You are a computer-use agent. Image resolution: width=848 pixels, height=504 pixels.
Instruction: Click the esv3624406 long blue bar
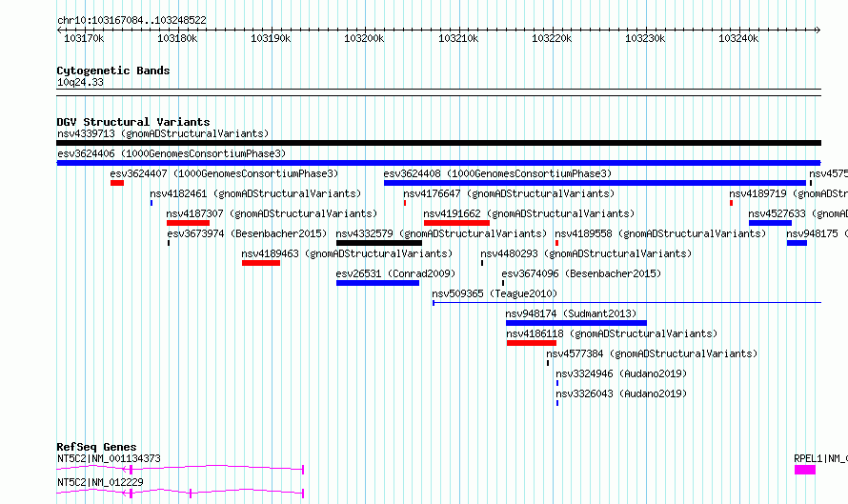tap(438, 163)
